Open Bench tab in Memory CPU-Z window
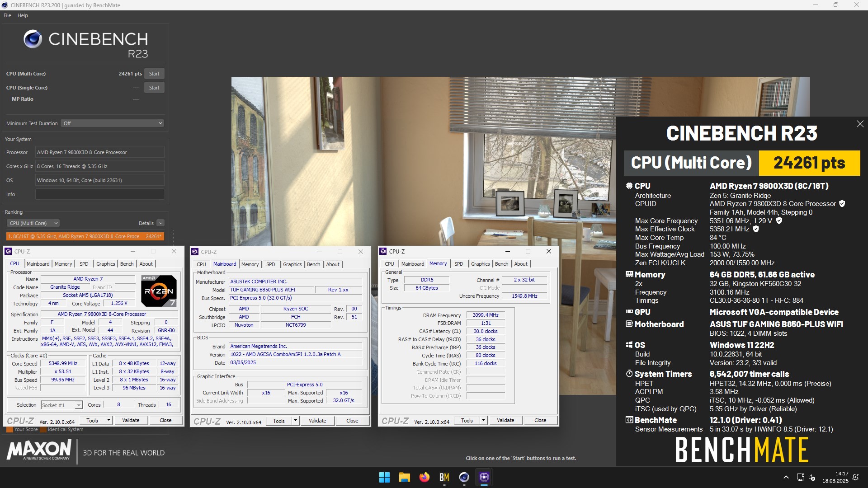 coord(501,264)
